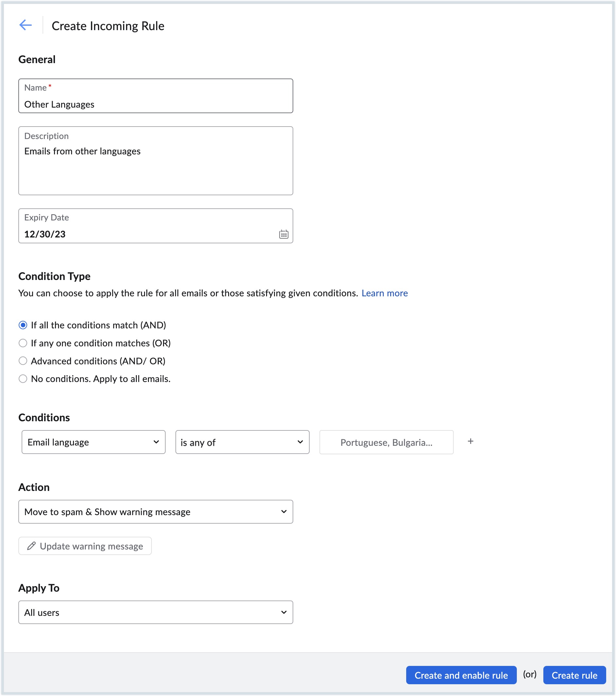Click 'Create and enable rule' button
Viewport: 616px width, 696px height.
[461, 675]
